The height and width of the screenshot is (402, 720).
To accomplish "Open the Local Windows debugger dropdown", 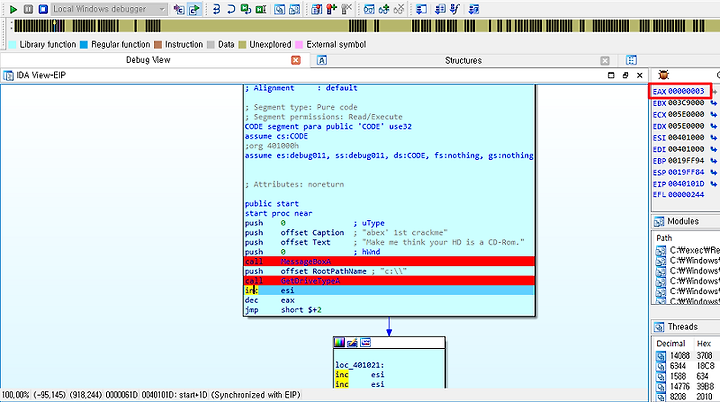I will point(109,9).
